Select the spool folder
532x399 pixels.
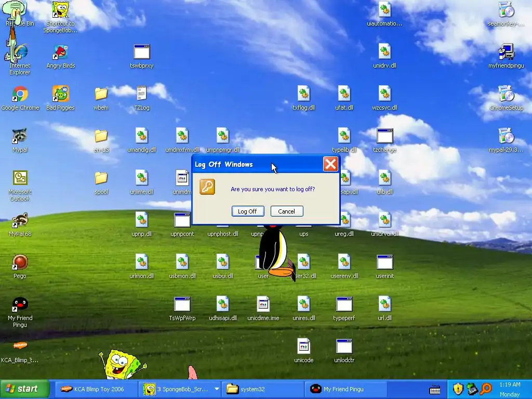[101, 182]
